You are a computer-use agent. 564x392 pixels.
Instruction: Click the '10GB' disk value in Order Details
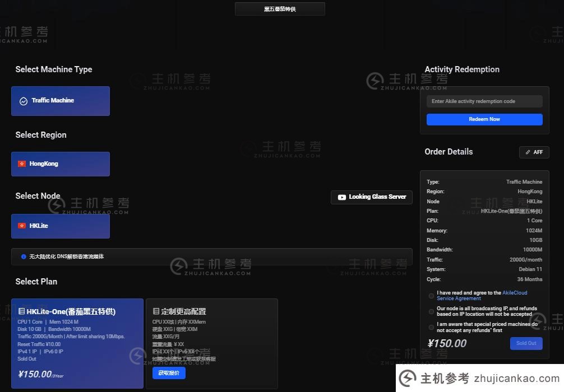pos(536,240)
